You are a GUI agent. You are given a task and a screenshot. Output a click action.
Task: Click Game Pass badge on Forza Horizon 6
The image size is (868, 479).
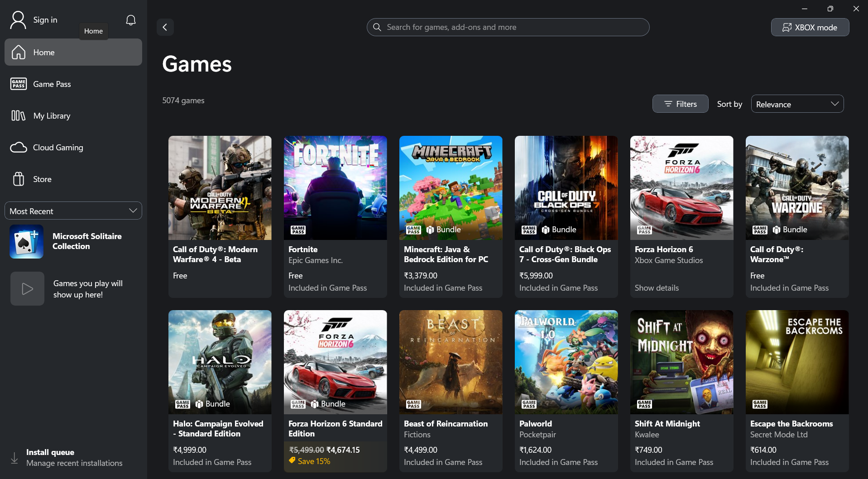tap(644, 230)
